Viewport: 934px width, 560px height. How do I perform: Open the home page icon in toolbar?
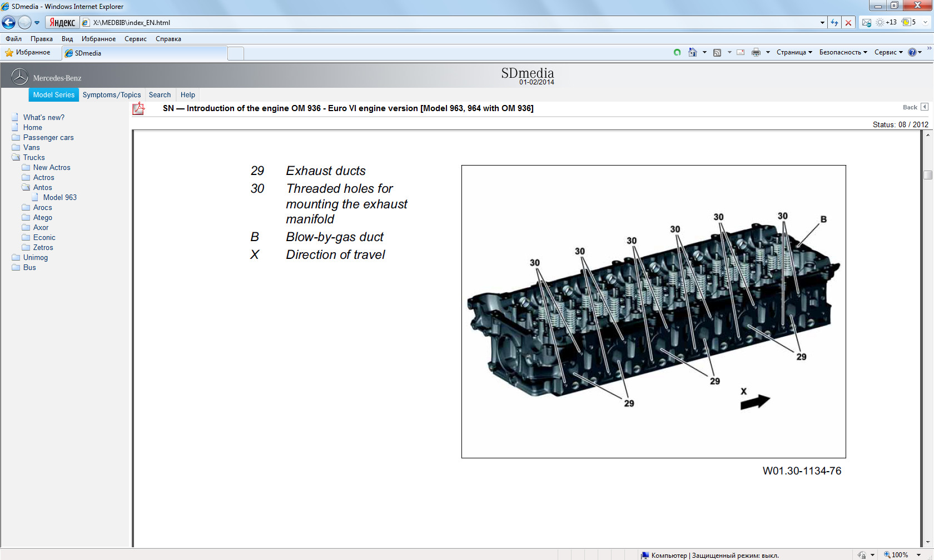(692, 52)
